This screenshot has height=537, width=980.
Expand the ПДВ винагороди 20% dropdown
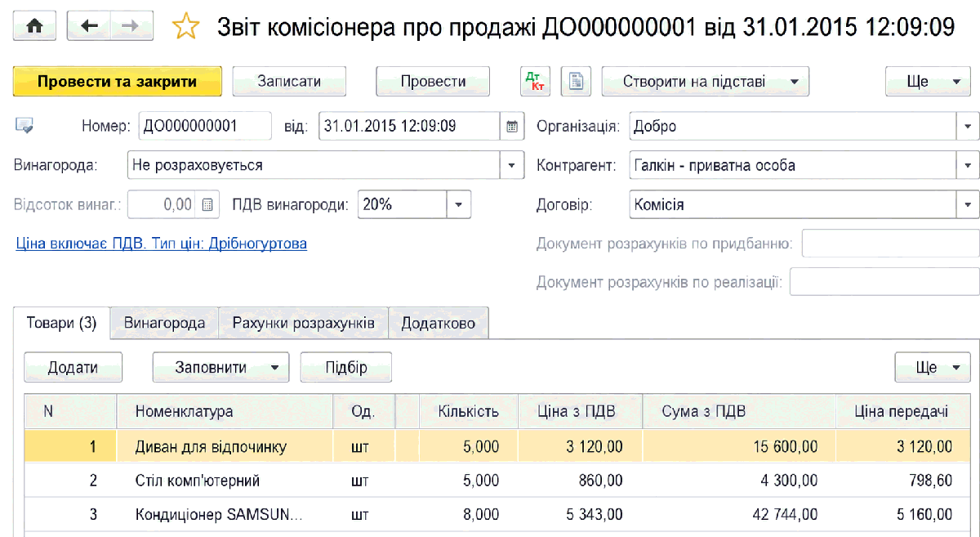pyautogui.click(x=459, y=204)
